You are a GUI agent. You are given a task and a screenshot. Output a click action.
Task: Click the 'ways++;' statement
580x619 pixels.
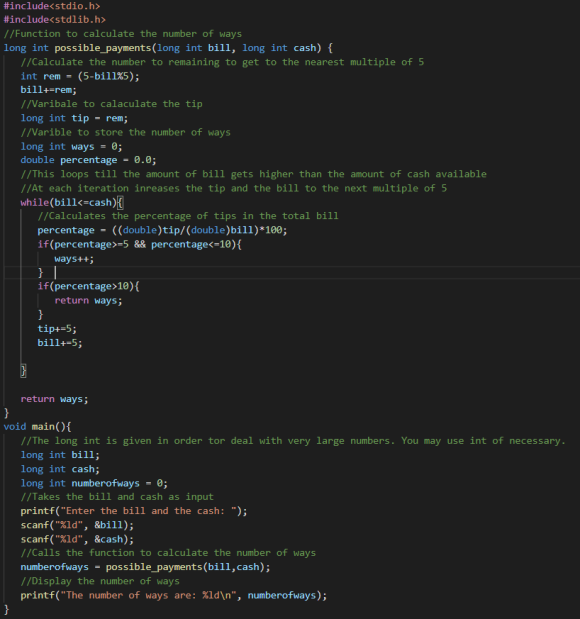[74, 259]
